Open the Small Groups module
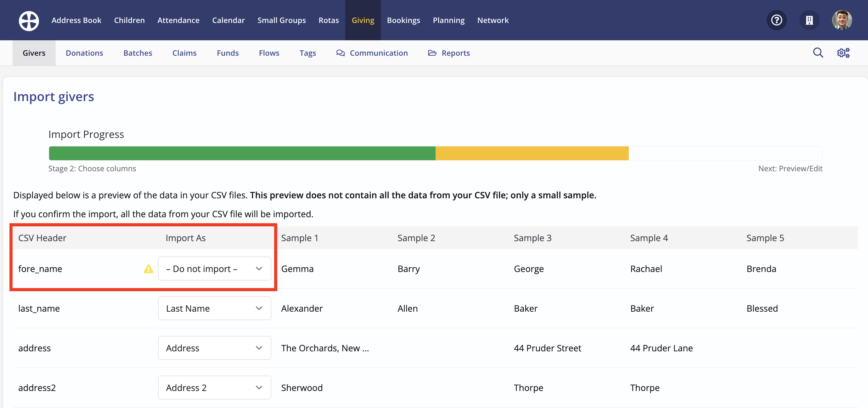Image resolution: width=868 pixels, height=408 pixels. pyautogui.click(x=281, y=20)
